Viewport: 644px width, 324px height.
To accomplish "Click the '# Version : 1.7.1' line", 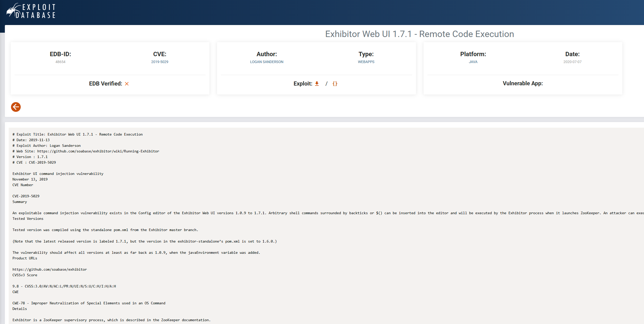I will coord(30,157).
